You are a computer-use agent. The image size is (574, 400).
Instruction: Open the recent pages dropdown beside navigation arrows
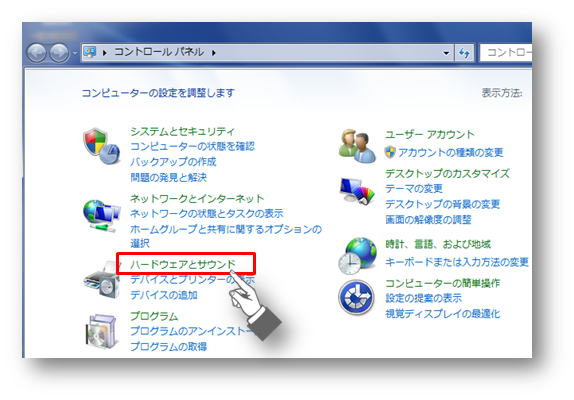click(75, 53)
